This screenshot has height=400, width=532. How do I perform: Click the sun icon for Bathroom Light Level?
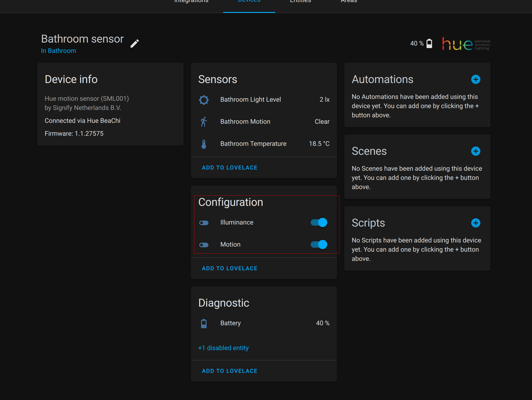204,100
